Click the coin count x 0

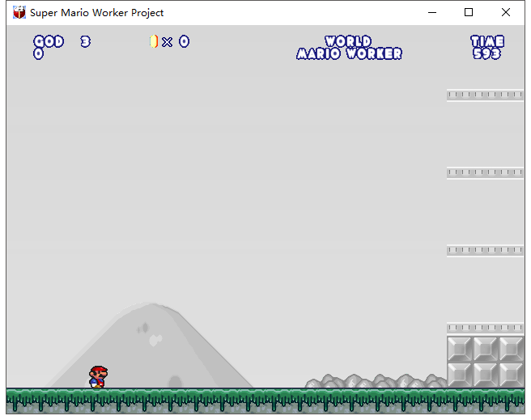(x=176, y=41)
